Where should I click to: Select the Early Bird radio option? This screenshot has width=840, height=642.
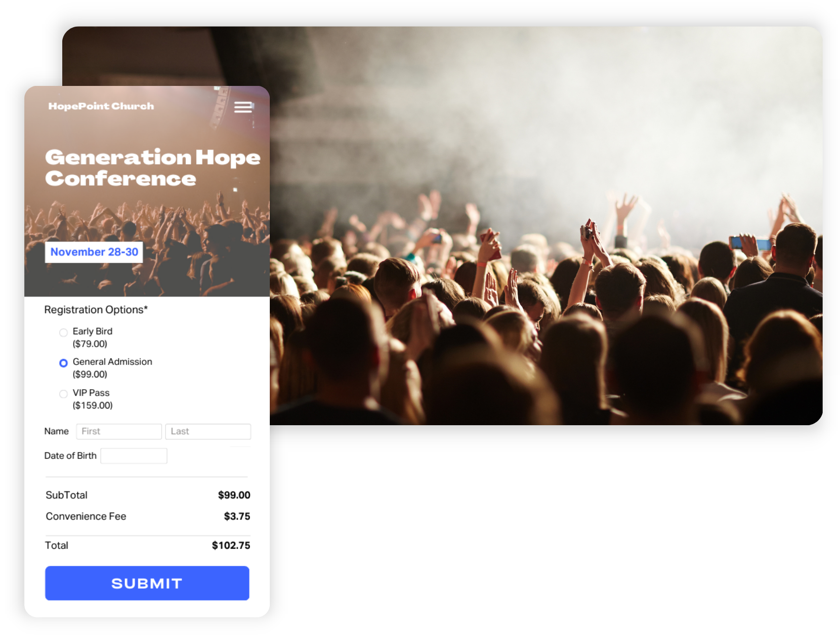coord(63,332)
